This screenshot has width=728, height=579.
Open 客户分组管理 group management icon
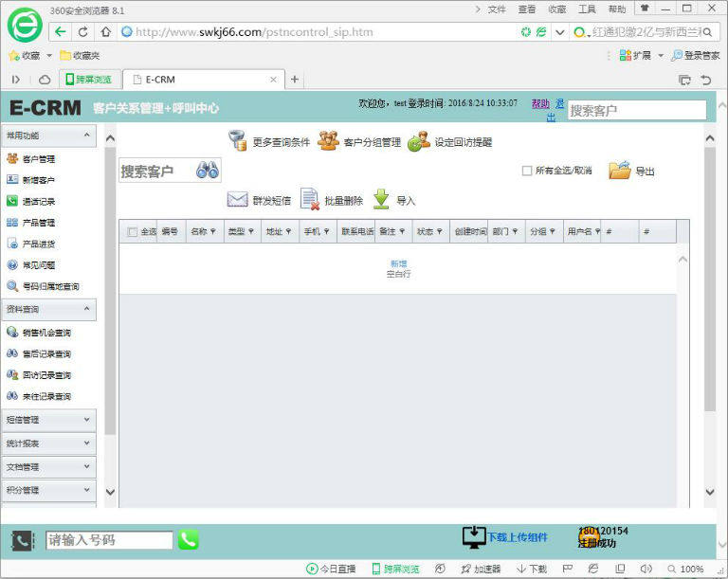coord(328,142)
